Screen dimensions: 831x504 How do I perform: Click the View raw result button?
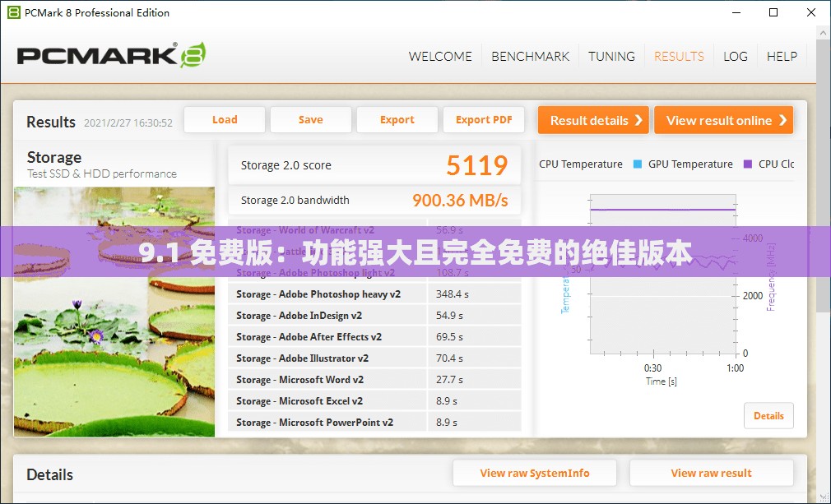711,473
